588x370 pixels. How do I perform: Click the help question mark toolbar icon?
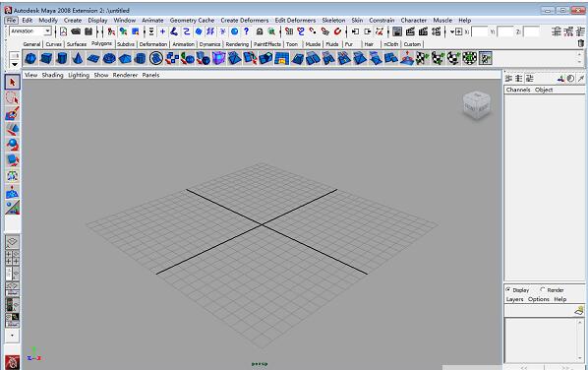[x=247, y=31]
